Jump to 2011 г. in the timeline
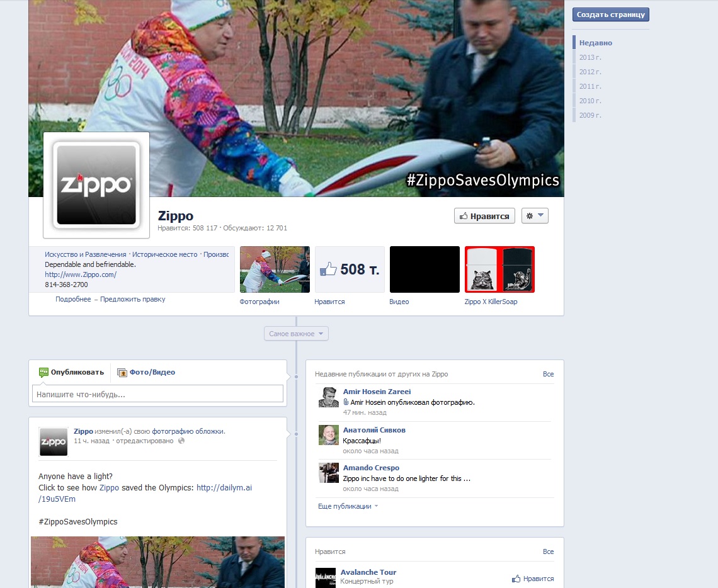718x588 pixels. [590, 86]
